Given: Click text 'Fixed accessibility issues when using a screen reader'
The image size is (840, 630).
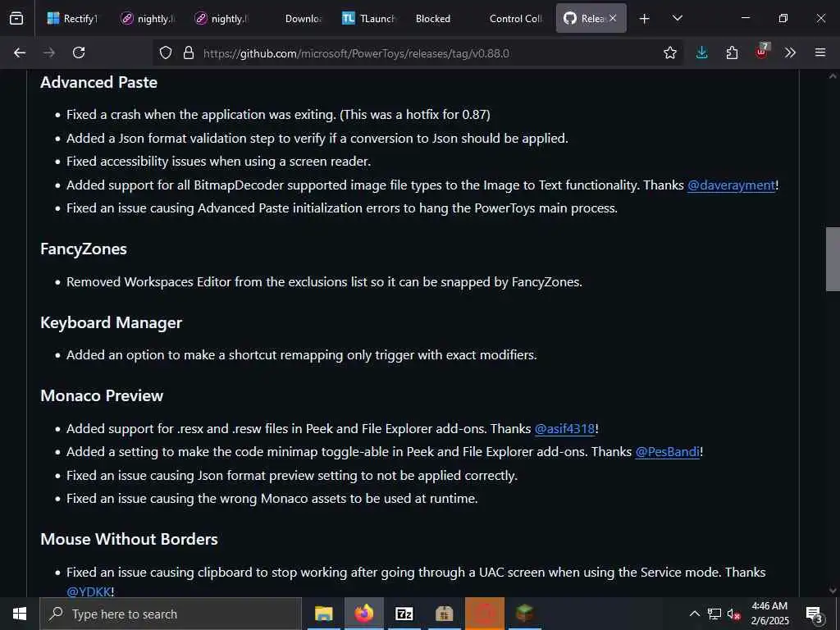Looking at the screenshot, I should pyautogui.click(x=218, y=162).
